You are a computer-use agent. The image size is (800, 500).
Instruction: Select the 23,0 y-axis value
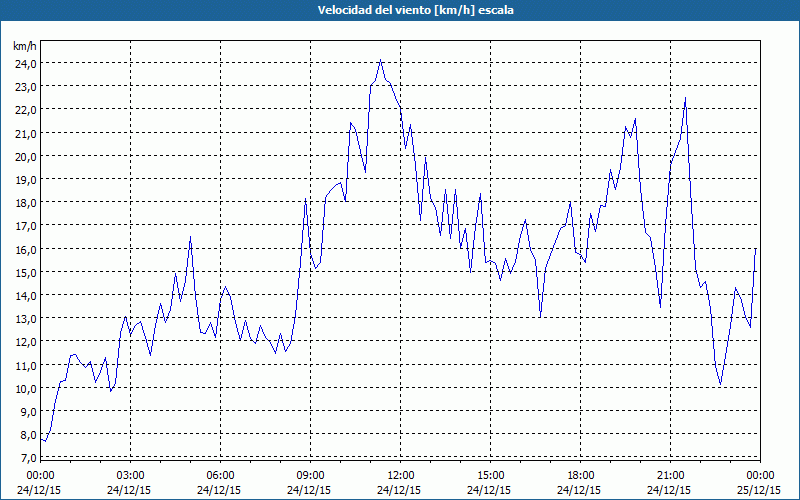(x=26, y=87)
